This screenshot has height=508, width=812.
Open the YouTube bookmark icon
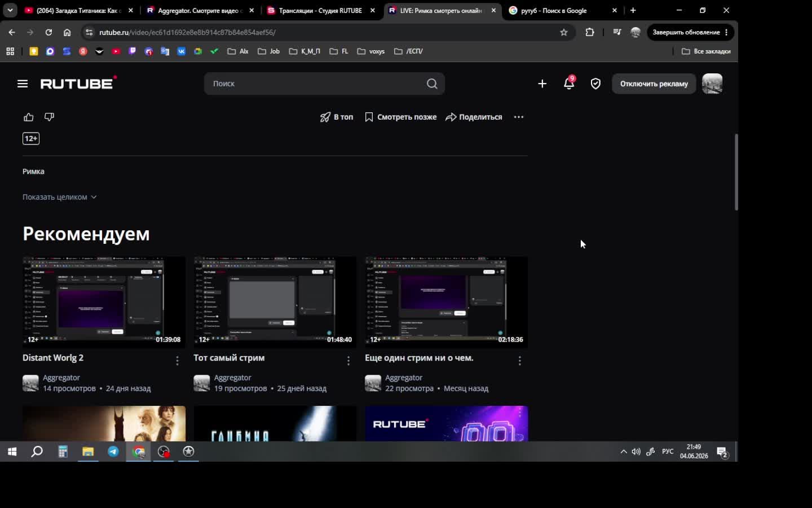pyautogui.click(x=116, y=51)
